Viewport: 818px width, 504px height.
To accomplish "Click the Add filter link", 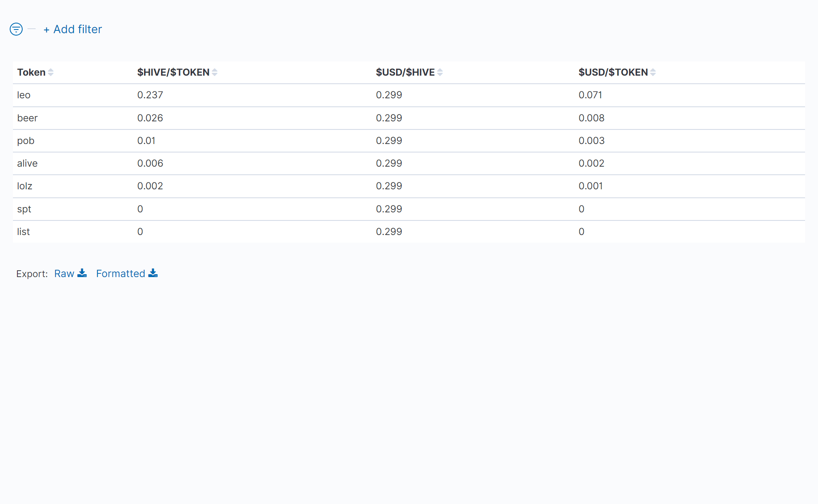I will (73, 29).
